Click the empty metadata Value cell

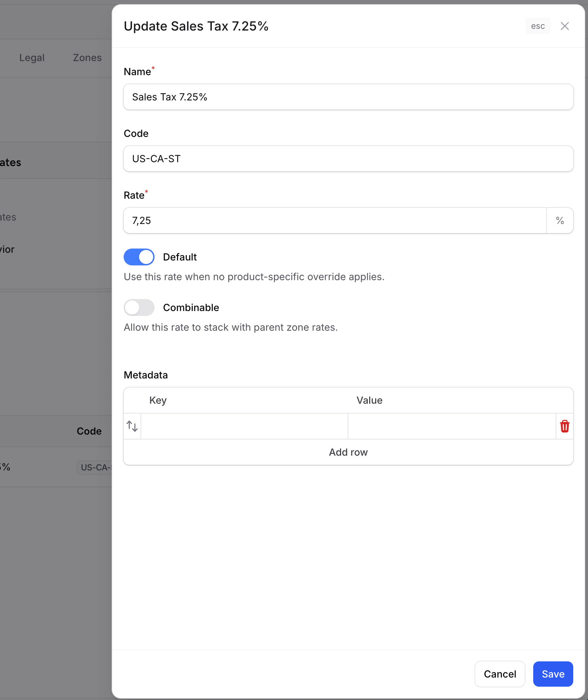tap(452, 426)
